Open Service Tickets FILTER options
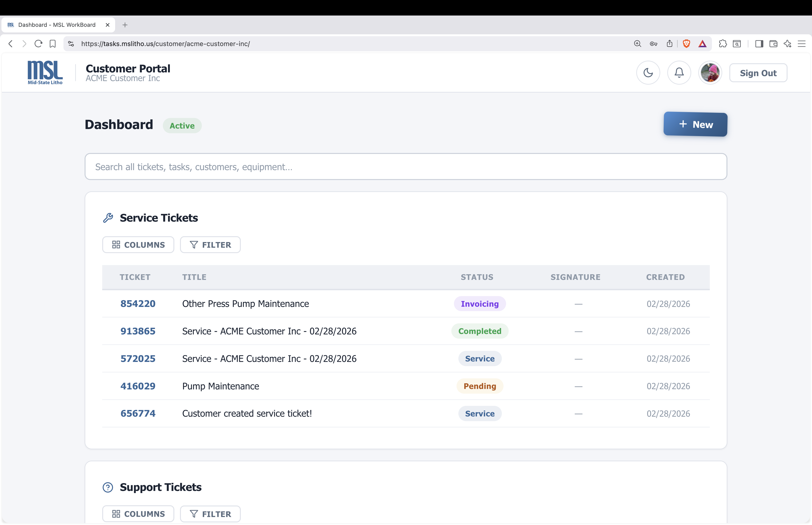This screenshot has width=812, height=525. click(x=210, y=245)
